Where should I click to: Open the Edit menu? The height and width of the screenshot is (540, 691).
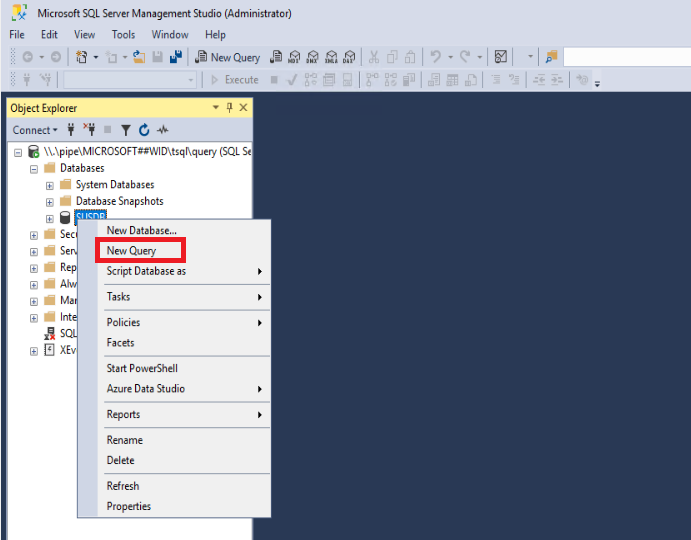click(x=49, y=34)
